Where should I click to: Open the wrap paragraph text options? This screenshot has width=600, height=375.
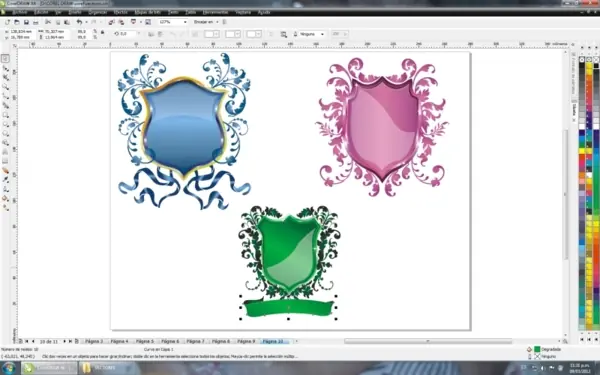click(x=284, y=34)
